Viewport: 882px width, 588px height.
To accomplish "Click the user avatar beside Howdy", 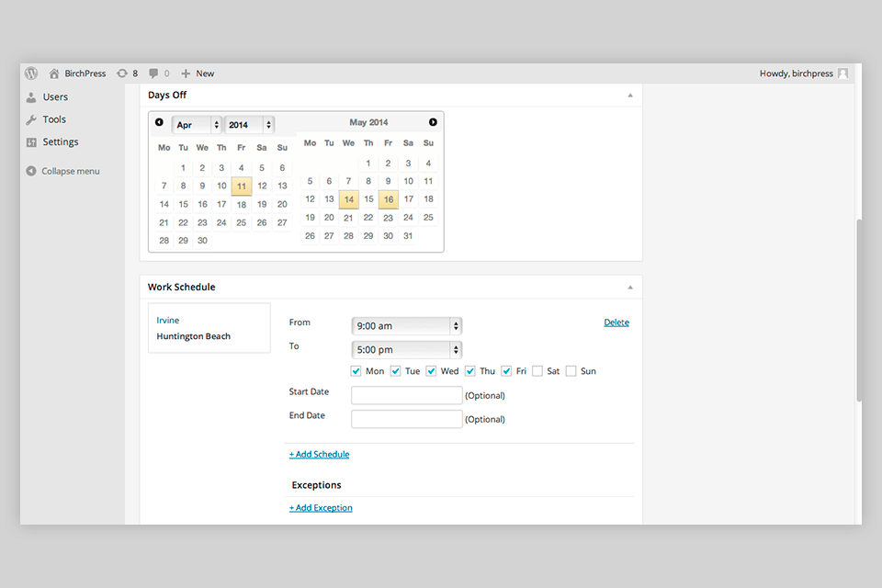I will pyautogui.click(x=842, y=73).
